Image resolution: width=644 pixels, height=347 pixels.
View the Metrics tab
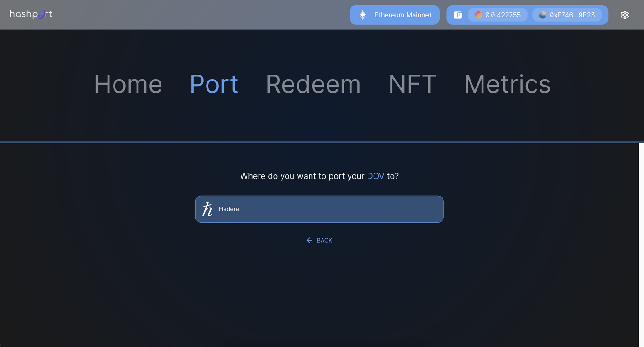point(507,84)
